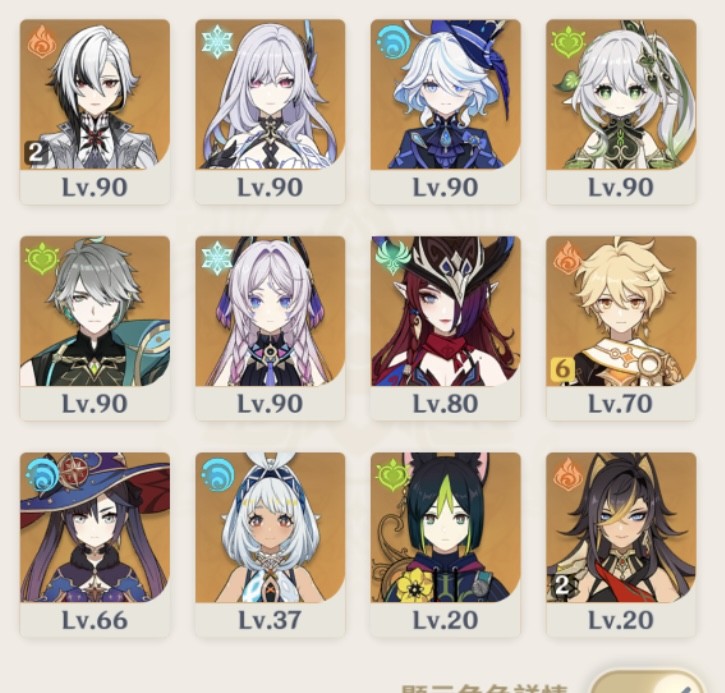Click the Cryo snowflake icon on Skirk's card
This screenshot has width=725, height=693.
(217, 41)
